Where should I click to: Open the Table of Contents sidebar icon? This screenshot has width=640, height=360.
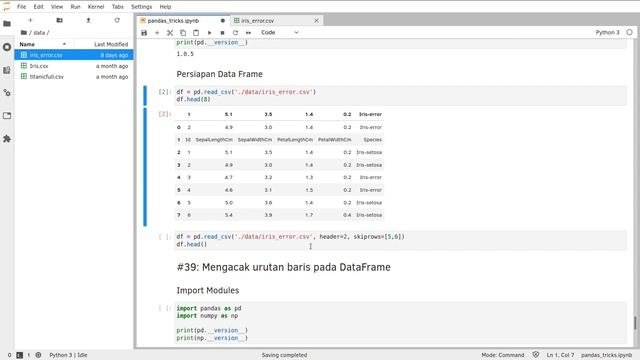(x=7, y=70)
